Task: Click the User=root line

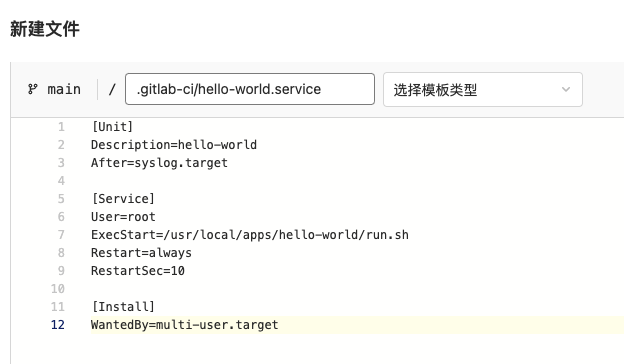Action: click(x=123, y=217)
